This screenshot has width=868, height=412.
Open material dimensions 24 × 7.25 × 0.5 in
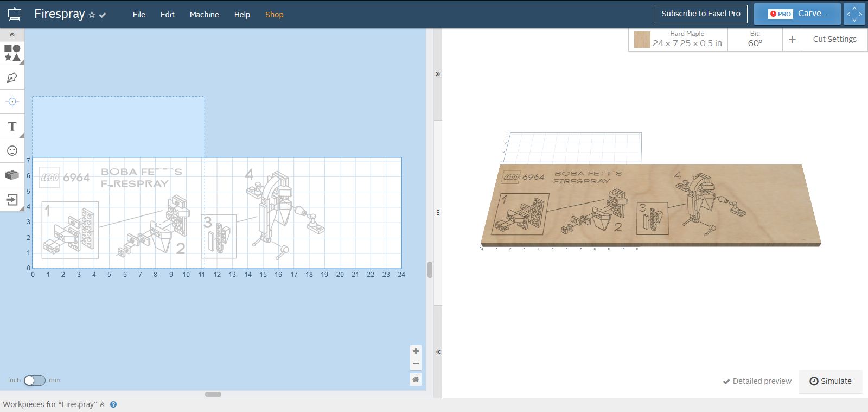[x=687, y=43]
